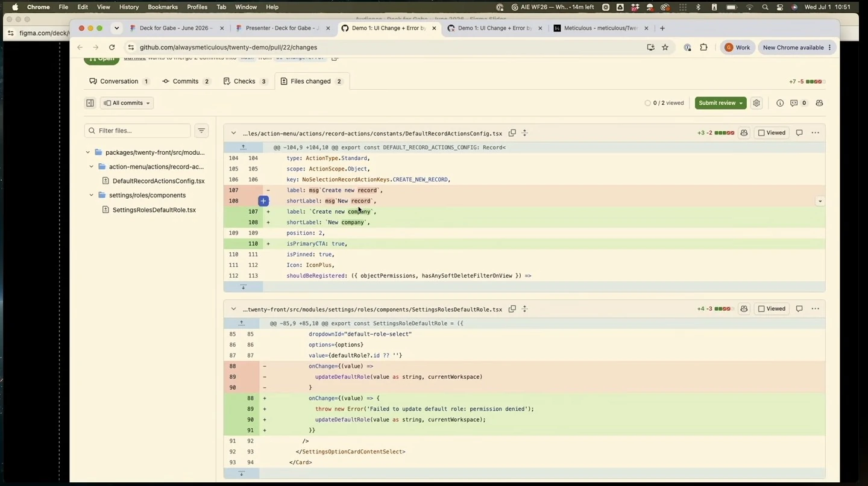868x486 pixels.
Task: Switch to the Conversation tab
Action: [119, 81]
